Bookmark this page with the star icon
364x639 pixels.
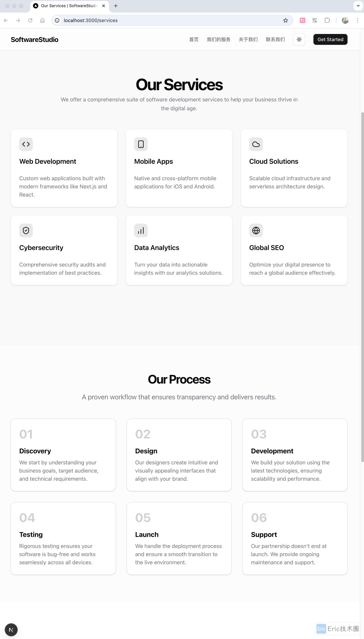tap(286, 21)
